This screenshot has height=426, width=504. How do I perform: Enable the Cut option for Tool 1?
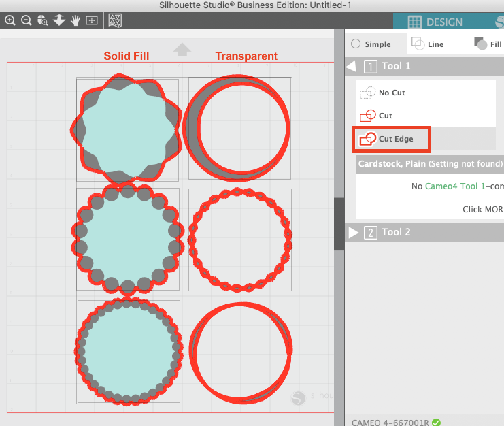[x=385, y=116]
